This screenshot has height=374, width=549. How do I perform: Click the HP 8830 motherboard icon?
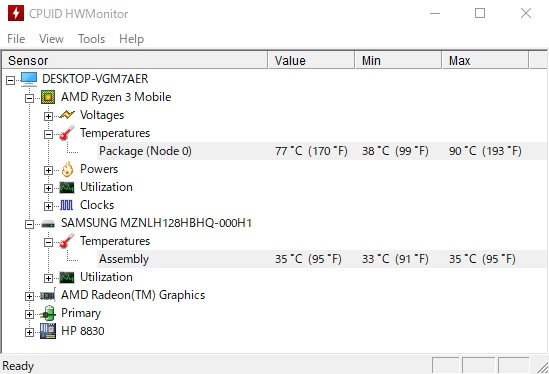pyautogui.click(x=48, y=331)
